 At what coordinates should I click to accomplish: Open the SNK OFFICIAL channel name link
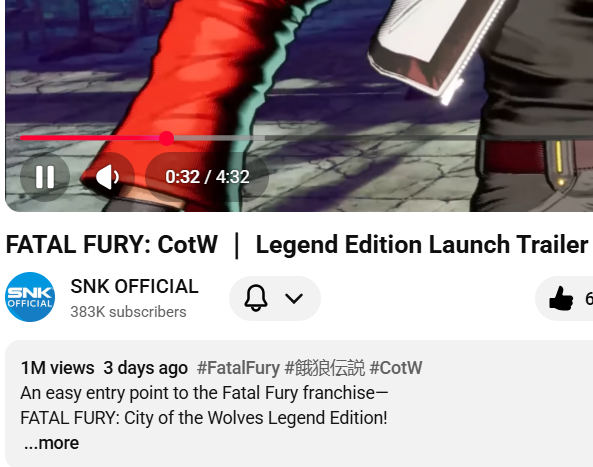134,286
